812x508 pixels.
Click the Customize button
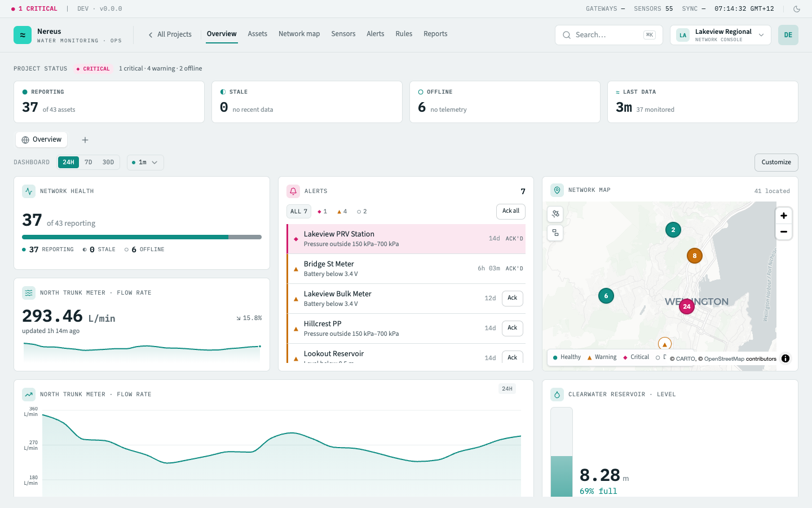point(776,163)
